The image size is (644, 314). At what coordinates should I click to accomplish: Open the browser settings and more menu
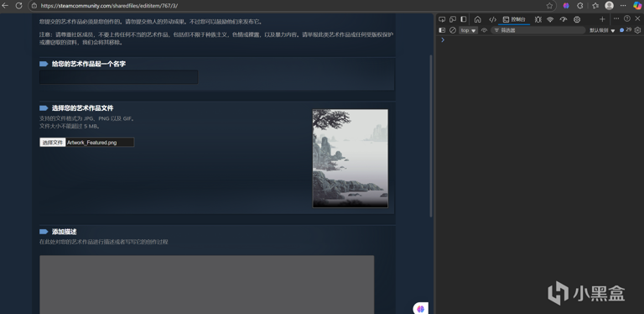tap(623, 6)
